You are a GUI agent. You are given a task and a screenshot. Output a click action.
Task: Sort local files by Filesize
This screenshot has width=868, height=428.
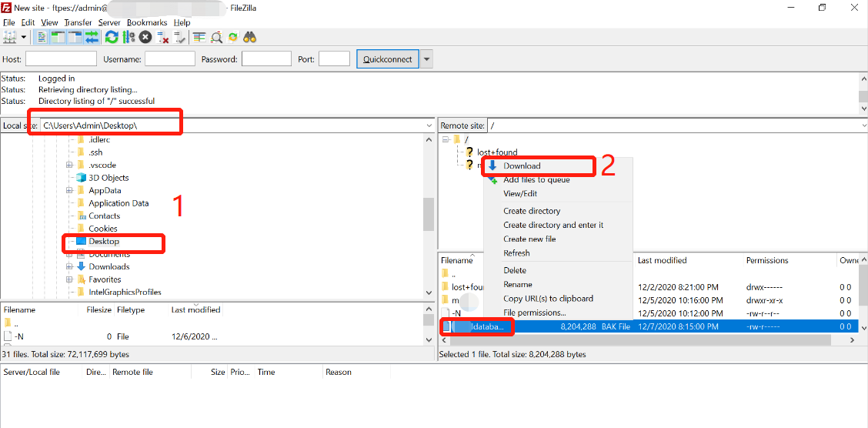coord(99,309)
